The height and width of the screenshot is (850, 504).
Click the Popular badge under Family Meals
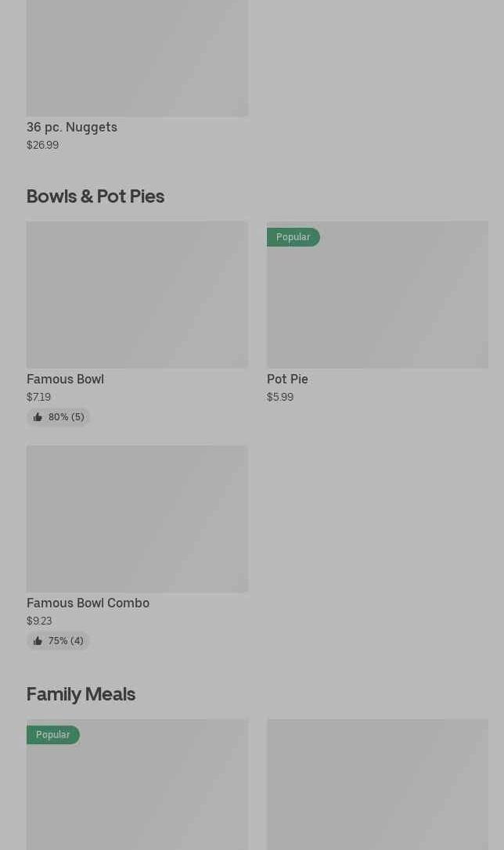click(x=53, y=735)
